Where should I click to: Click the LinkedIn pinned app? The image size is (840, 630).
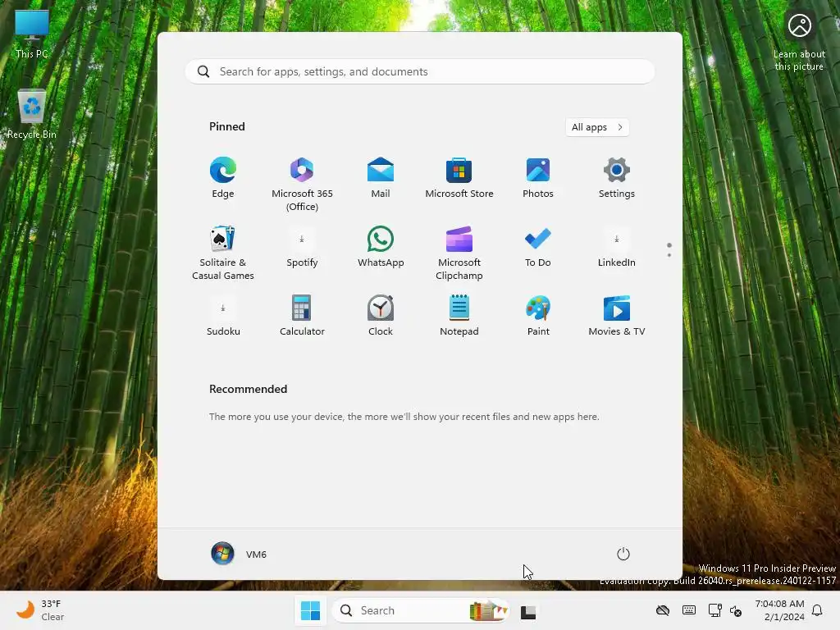617,247
